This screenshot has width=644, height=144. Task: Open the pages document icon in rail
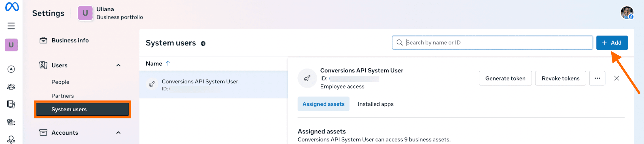tap(11, 104)
